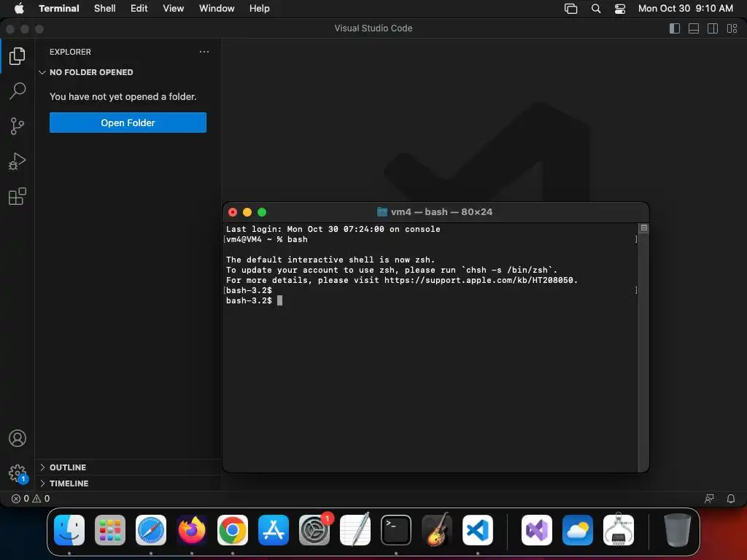Click the Terminal scrollbar marker icon

click(644, 228)
